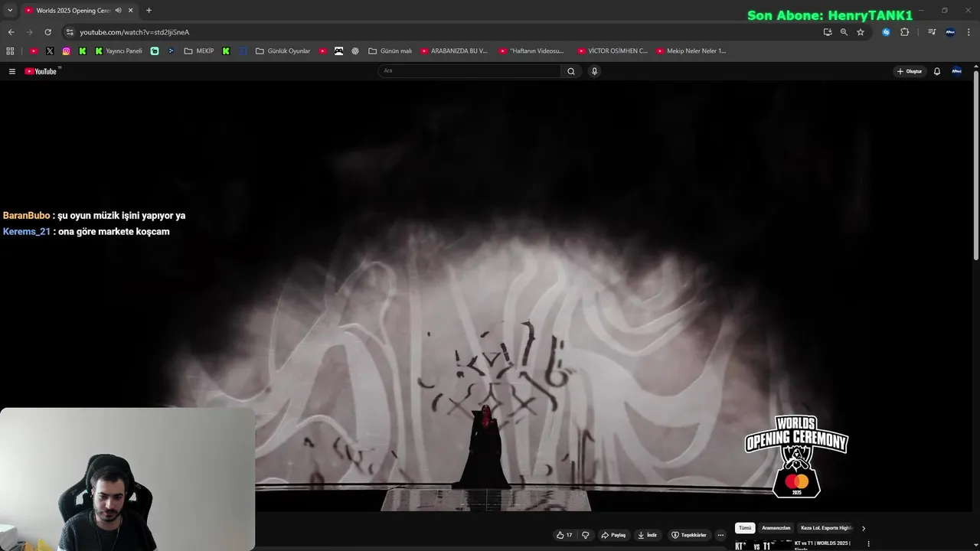Open Chrome media control icon
Image resolution: width=980 pixels, height=551 pixels.
pos(932,32)
